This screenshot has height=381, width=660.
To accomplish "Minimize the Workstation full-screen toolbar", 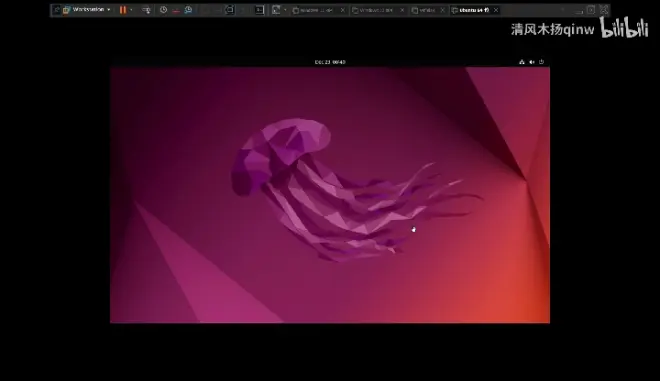I will pyautogui.click(x=579, y=11).
